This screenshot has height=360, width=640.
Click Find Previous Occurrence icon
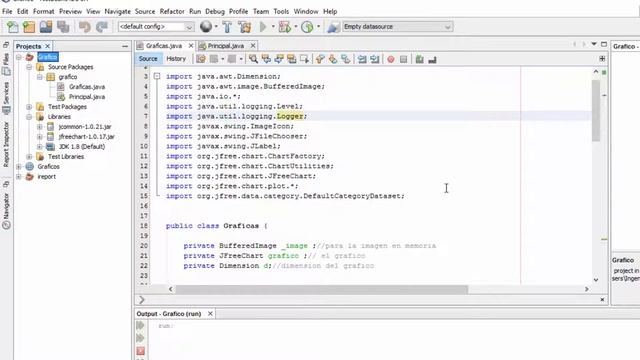point(266,59)
